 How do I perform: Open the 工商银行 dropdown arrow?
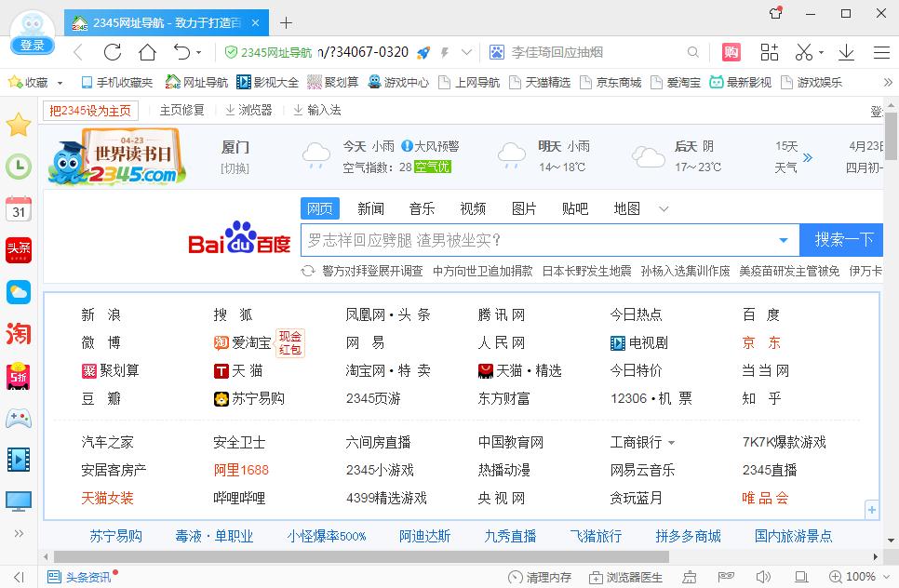point(669,442)
